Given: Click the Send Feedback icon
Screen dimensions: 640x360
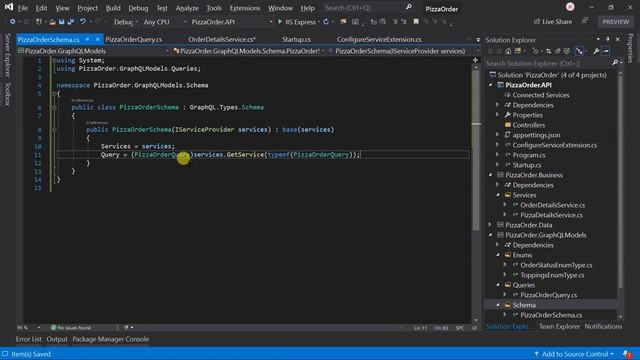Looking at the screenshot, I should point(585,21).
